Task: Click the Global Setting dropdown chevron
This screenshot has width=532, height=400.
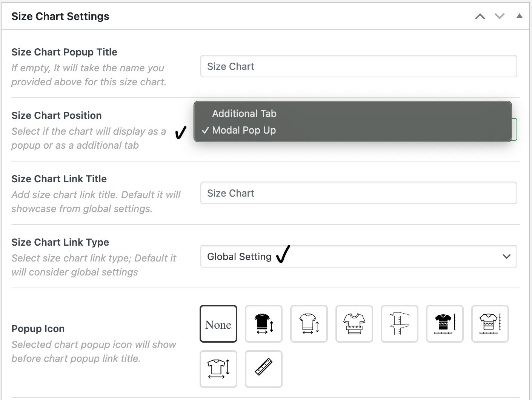Action: pyautogui.click(x=507, y=256)
